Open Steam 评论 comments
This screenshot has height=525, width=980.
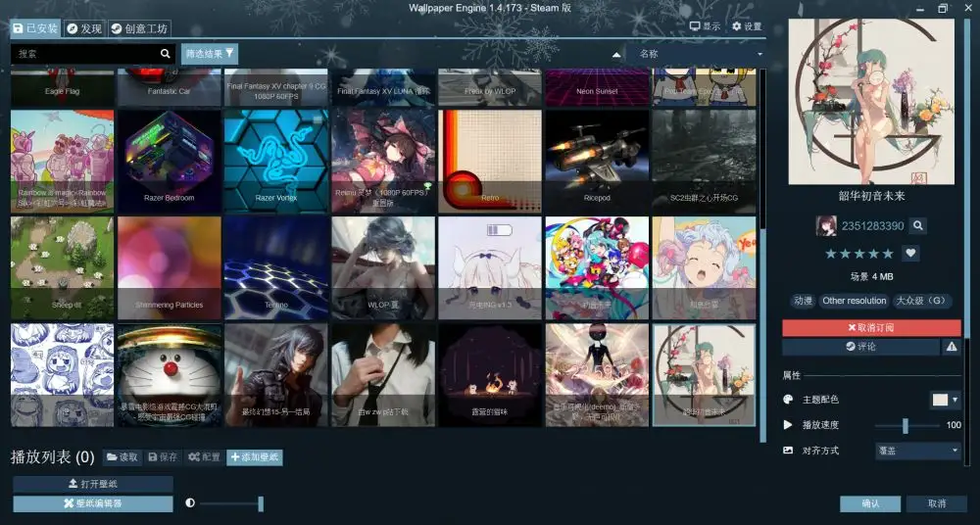coord(860,347)
